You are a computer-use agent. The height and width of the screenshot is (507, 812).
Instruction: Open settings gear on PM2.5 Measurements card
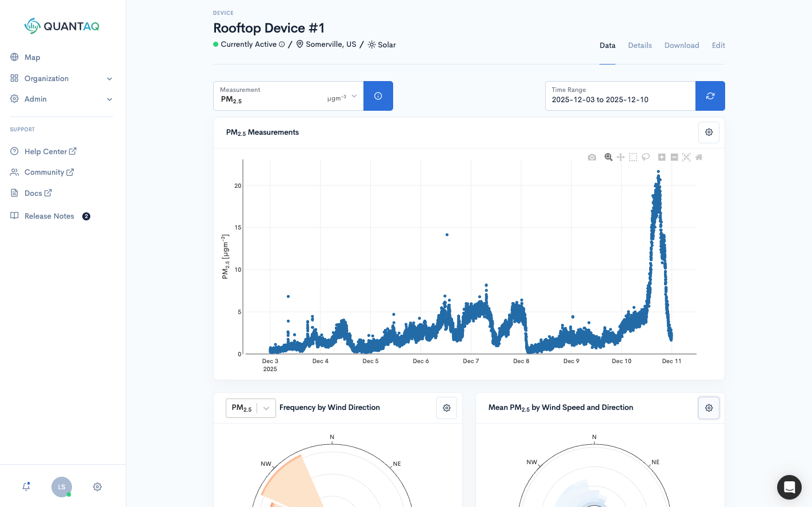tap(709, 132)
